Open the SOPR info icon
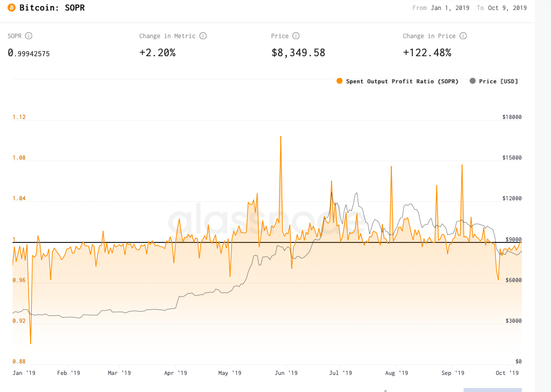Screen dimensions: 551x392 pyautogui.click(x=29, y=36)
